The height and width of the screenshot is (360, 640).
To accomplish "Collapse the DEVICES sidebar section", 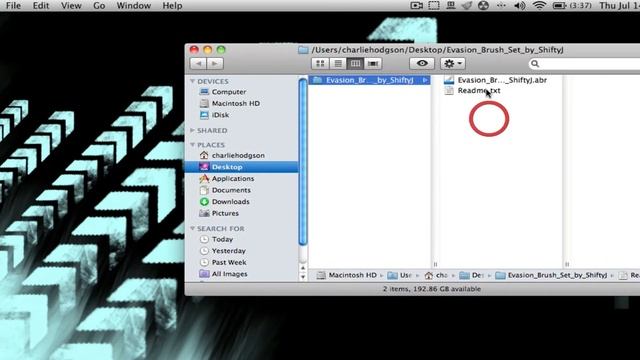I will coord(192,81).
